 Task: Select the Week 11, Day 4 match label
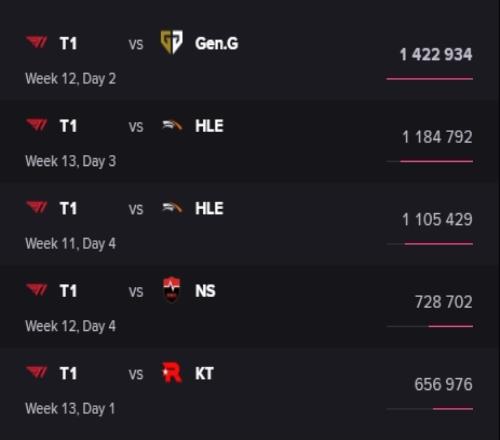71,244
